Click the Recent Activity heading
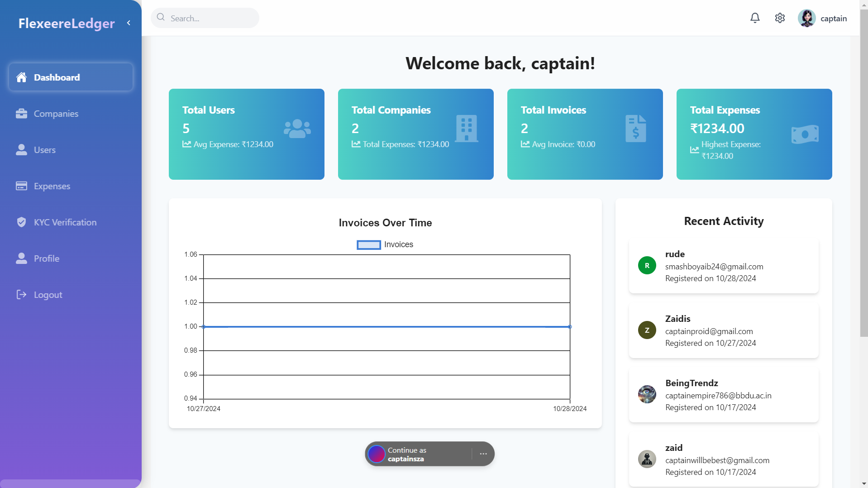Viewport: 868px width, 488px height. pos(724,221)
